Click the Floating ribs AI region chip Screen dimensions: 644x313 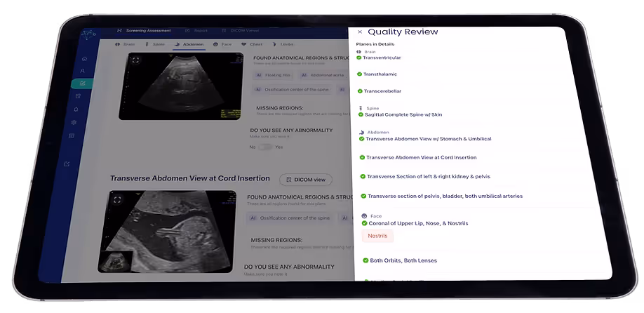pyautogui.click(x=271, y=74)
